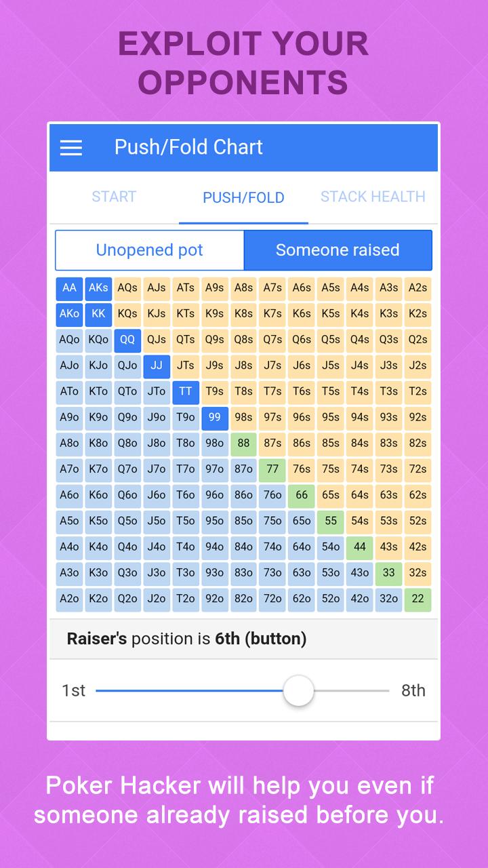
Task: Tap the A2o cell in bottom row
Action: coord(69,599)
